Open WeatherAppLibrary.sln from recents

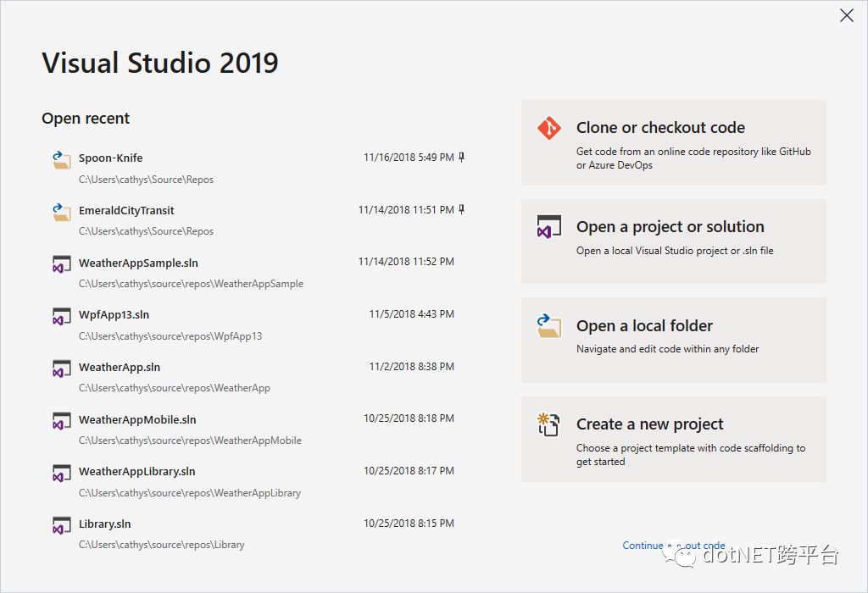[259, 482]
